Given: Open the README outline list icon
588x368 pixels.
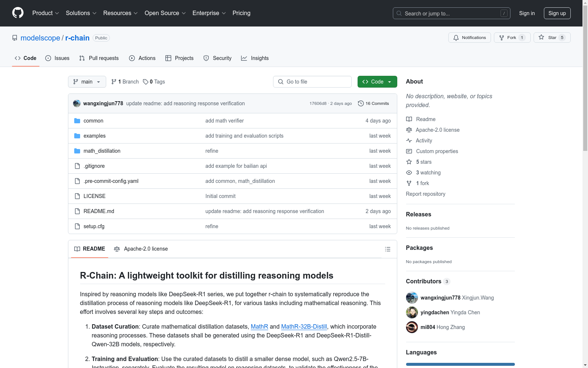Looking at the screenshot, I should pyautogui.click(x=387, y=249).
